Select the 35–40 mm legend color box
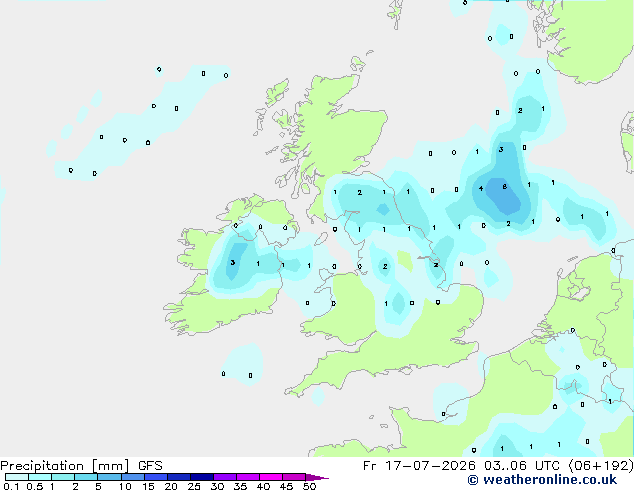Image resolution: width=634 pixels, height=490 pixels. pos(248,477)
